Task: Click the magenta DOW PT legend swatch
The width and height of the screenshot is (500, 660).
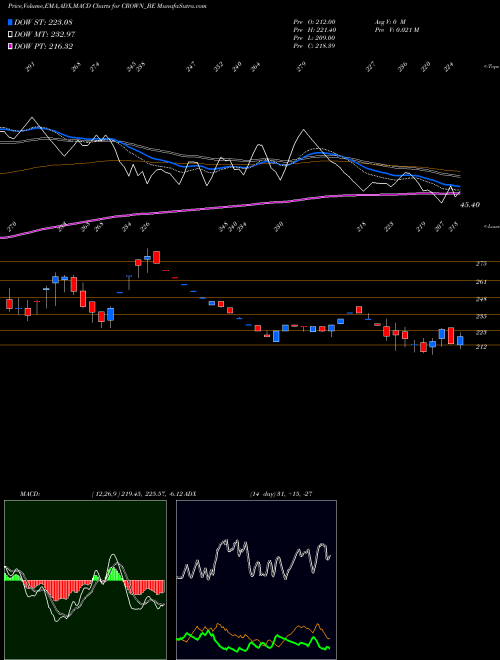Action: point(10,46)
